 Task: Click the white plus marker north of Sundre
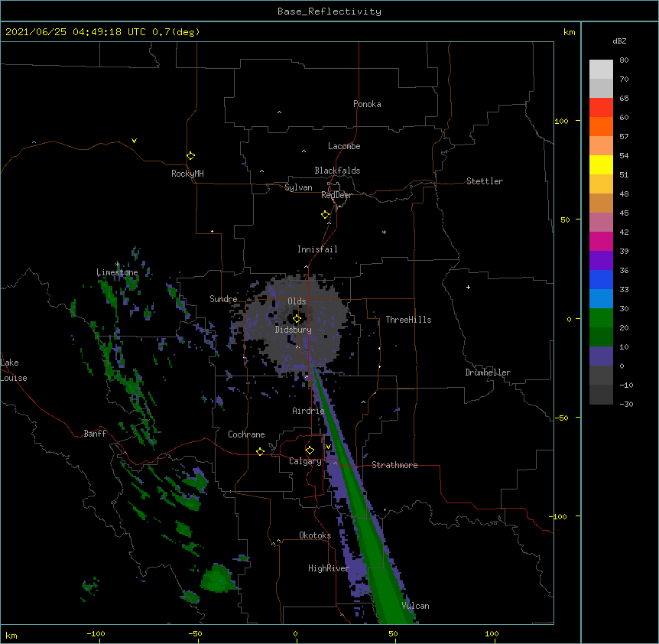coord(213,231)
